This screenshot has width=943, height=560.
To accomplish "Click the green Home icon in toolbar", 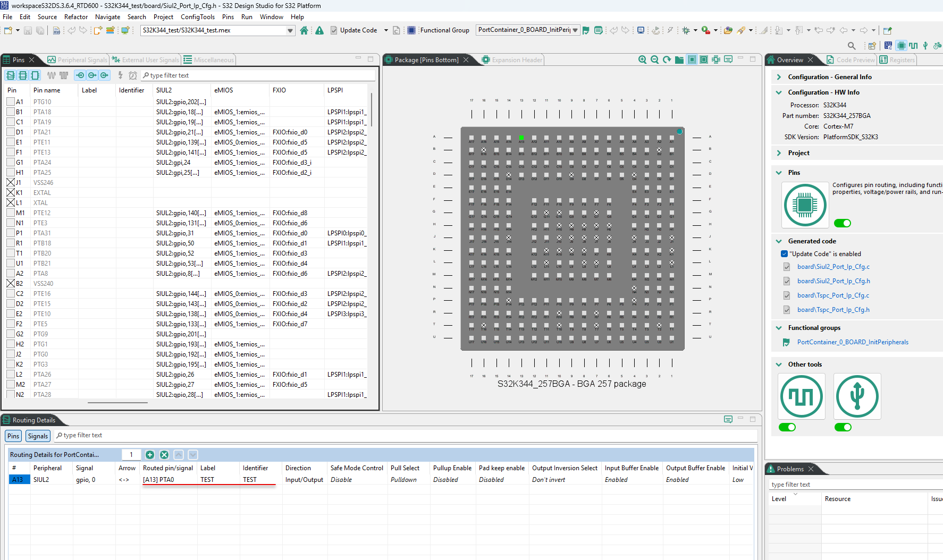I will (x=304, y=30).
